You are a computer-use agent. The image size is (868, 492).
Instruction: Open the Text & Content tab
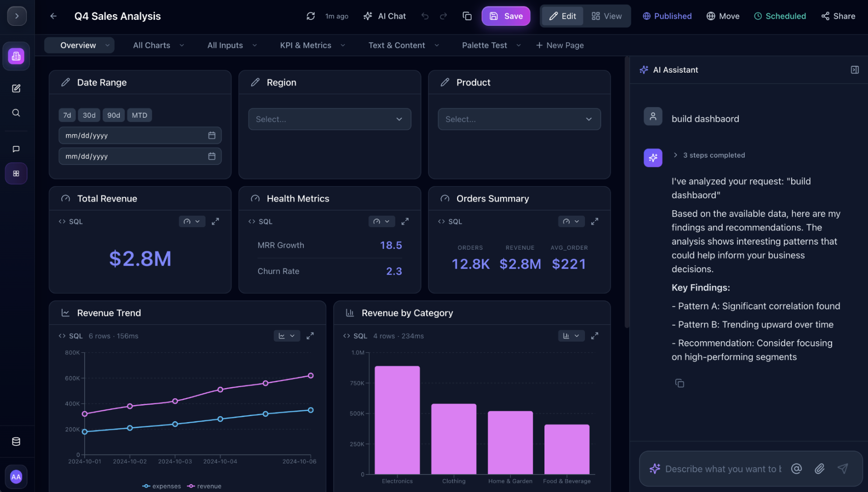coord(396,45)
